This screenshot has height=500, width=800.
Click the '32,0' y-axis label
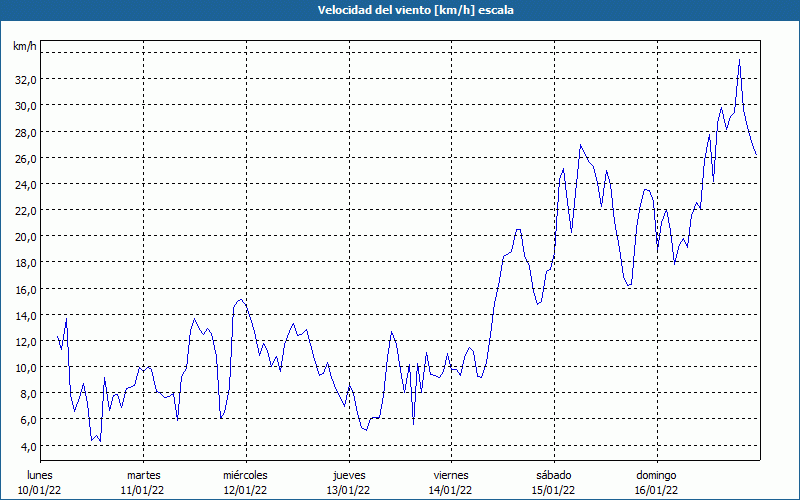[x=26, y=80]
